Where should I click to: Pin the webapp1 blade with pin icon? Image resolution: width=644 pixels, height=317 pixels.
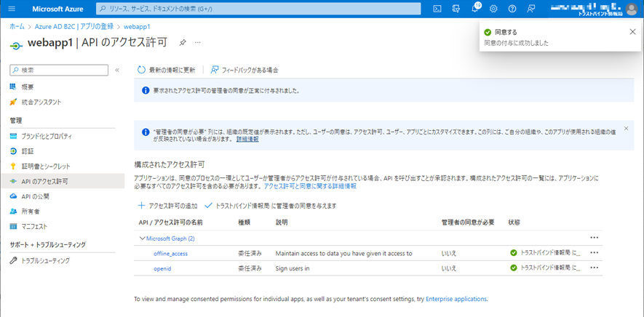183,43
